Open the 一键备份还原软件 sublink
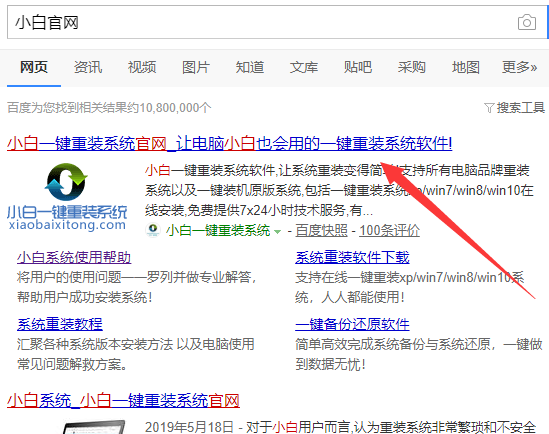Viewport: 549px width, 434px height. 352,324
